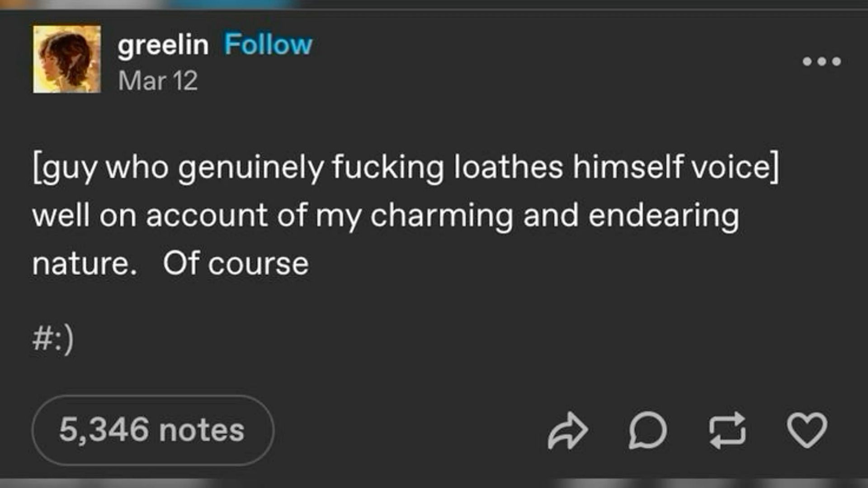The image size is (868, 488).
Task: Click the word "endearing" in the post
Action: click(x=663, y=216)
